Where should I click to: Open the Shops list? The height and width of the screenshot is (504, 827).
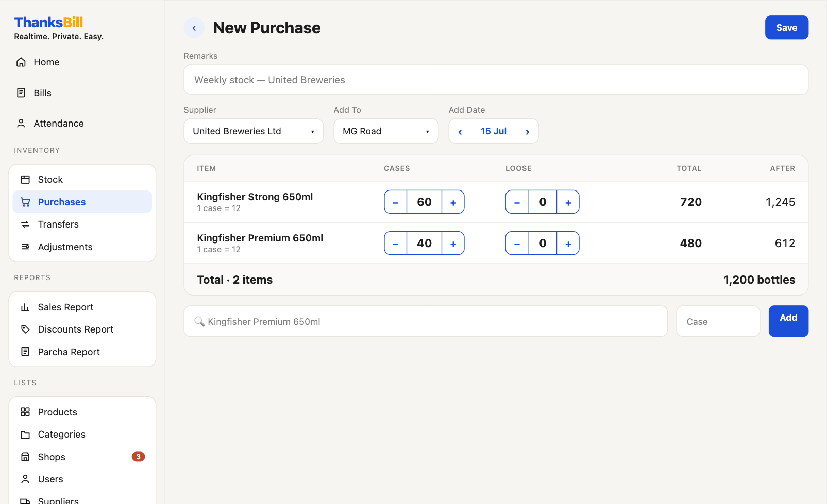click(82, 457)
